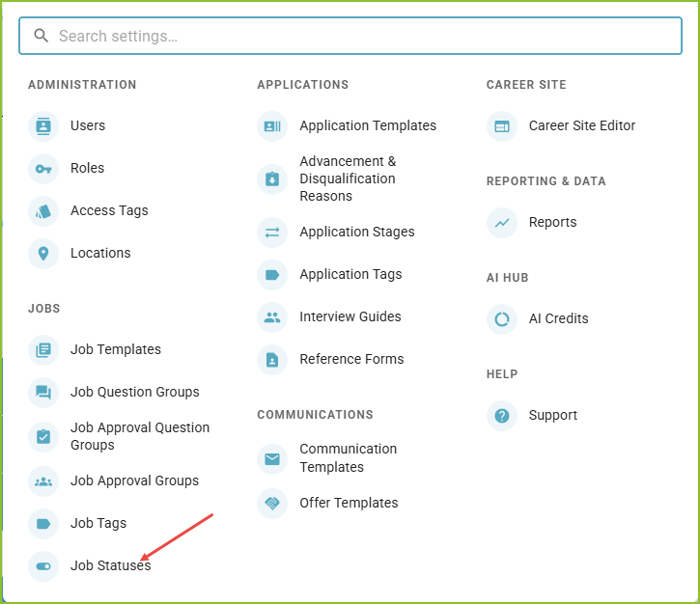Go to Application Stages
Image resolution: width=700 pixels, height=604 pixels.
pos(357,232)
